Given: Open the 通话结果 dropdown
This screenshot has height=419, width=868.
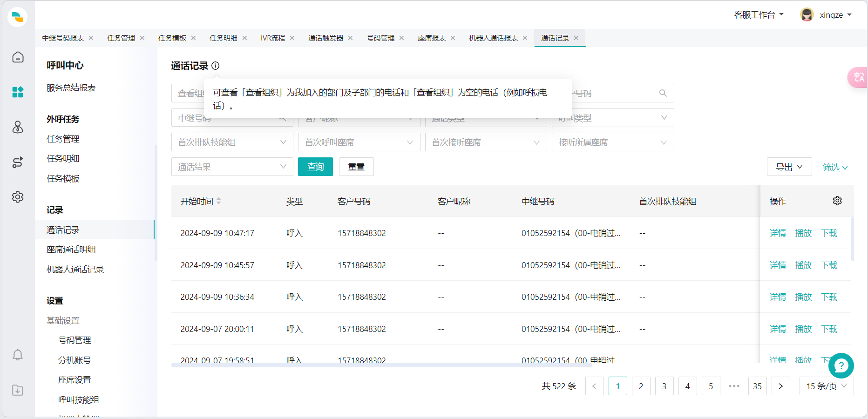Looking at the screenshot, I should [x=232, y=167].
